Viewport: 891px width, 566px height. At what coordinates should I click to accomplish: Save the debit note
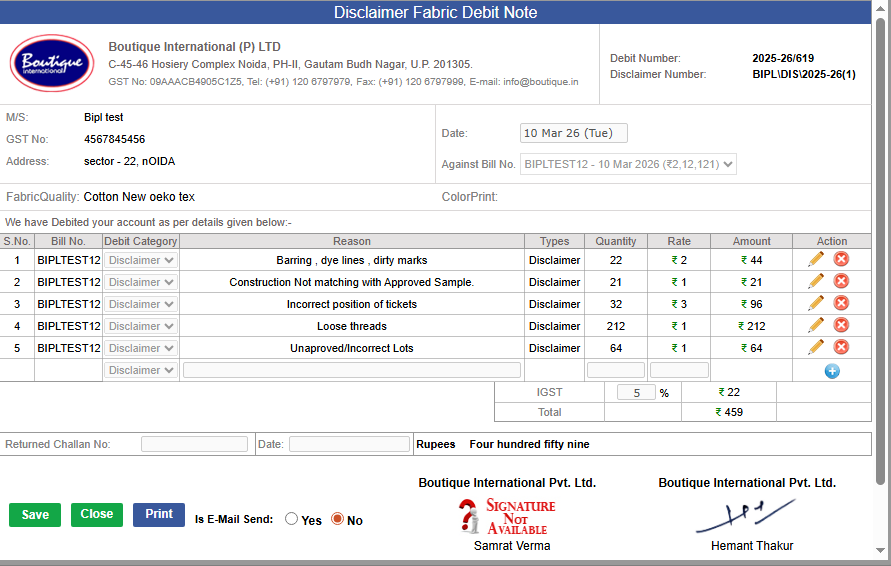coord(35,515)
